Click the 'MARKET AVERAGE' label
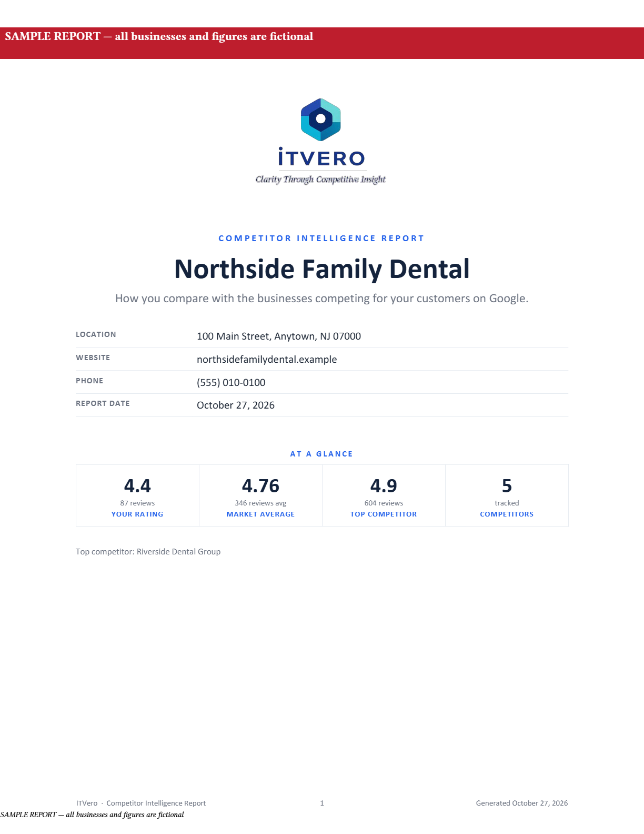The width and height of the screenshot is (644, 834). [x=260, y=514]
